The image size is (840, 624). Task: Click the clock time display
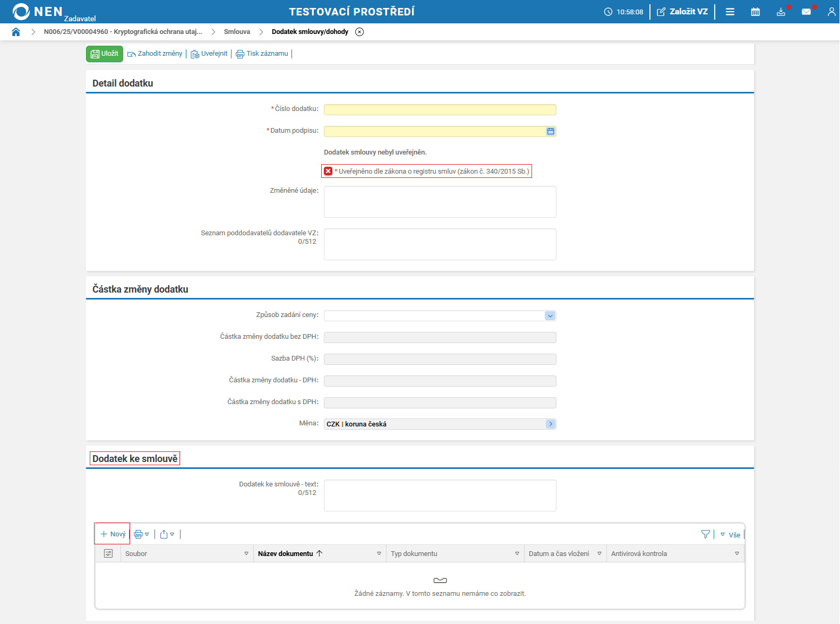(624, 12)
